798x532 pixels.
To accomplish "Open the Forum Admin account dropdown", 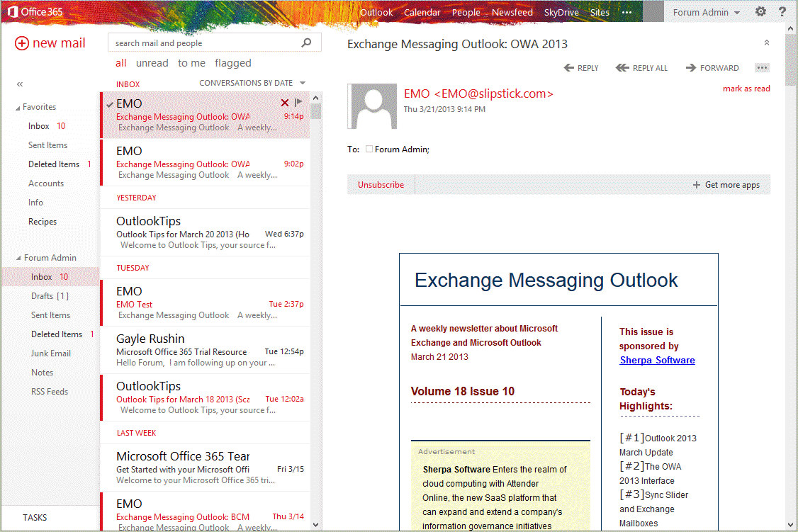I will tap(707, 12).
